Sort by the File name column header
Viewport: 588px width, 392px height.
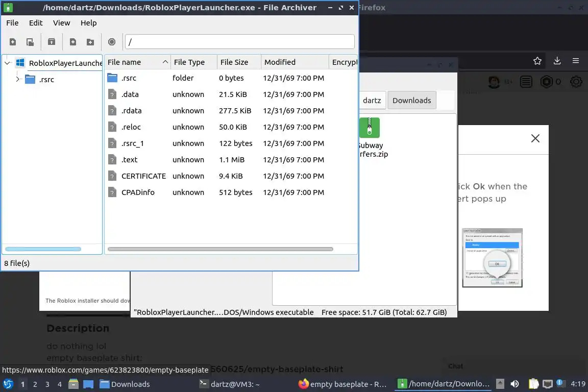pyautogui.click(x=137, y=62)
